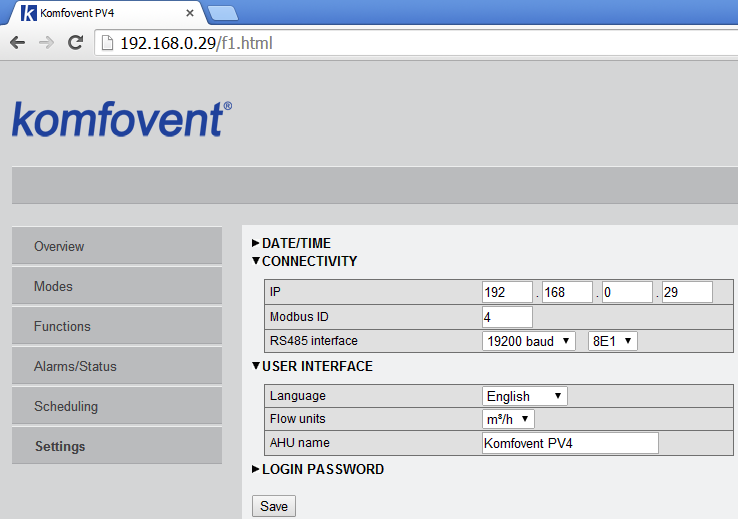Open the Scheduling menu page
This screenshot has height=519, width=738.
116,406
